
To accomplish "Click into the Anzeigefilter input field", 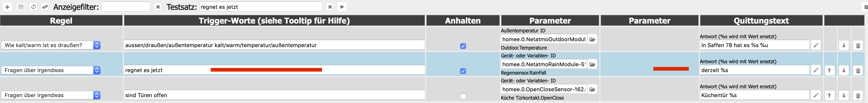I will tap(126, 7).
